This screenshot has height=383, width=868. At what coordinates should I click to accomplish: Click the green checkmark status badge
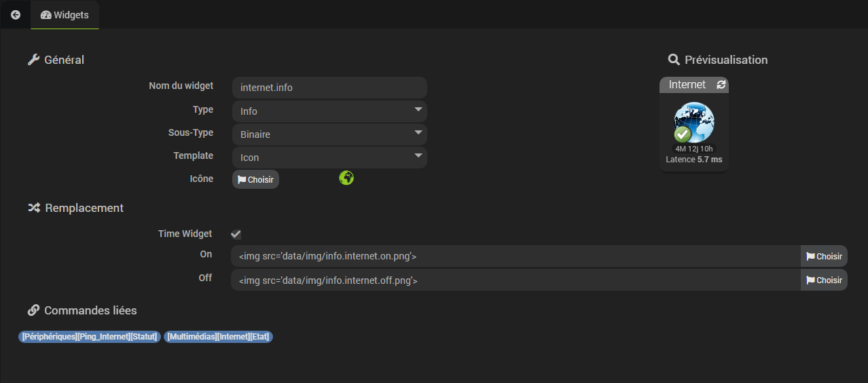(683, 134)
